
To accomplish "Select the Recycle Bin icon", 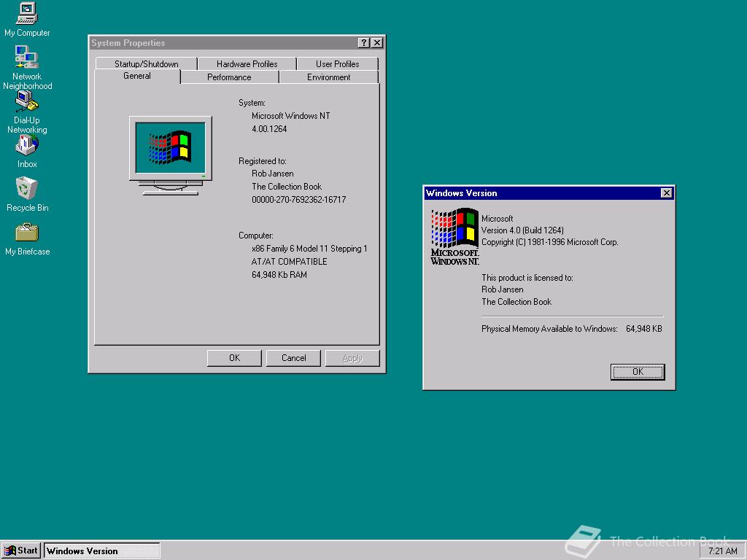I will pos(27,189).
